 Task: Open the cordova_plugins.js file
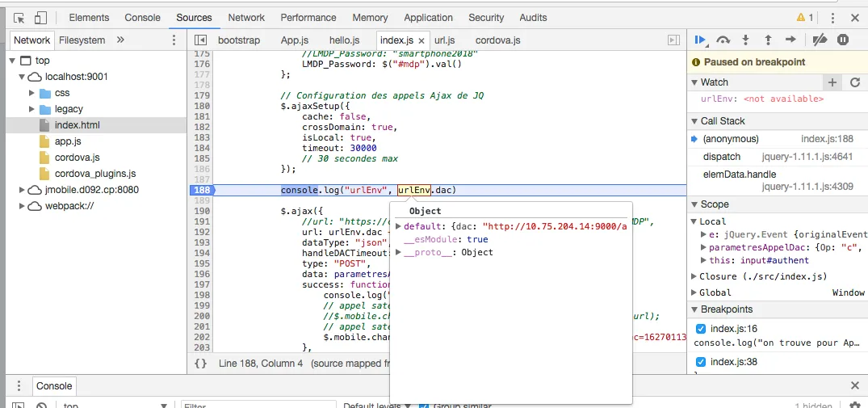95,173
